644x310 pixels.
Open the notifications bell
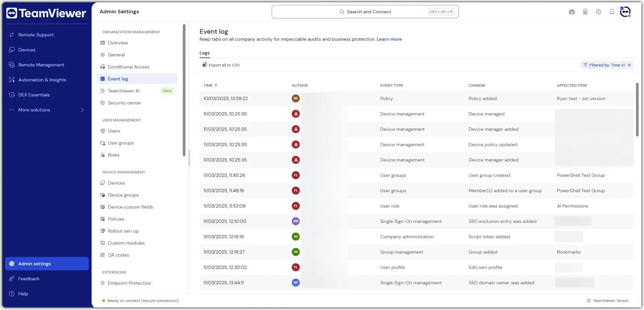click(612, 12)
